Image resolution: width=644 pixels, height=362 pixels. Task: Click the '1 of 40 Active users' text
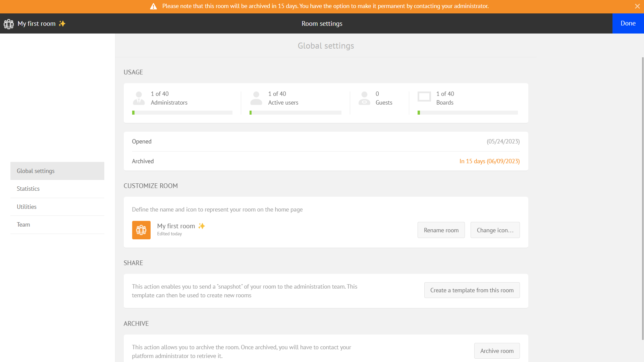tap(283, 98)
